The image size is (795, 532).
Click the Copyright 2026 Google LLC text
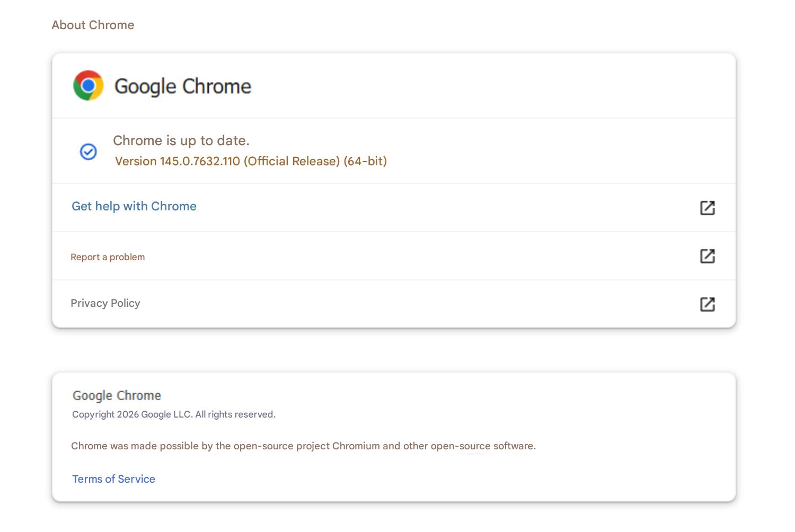(174, 414)
